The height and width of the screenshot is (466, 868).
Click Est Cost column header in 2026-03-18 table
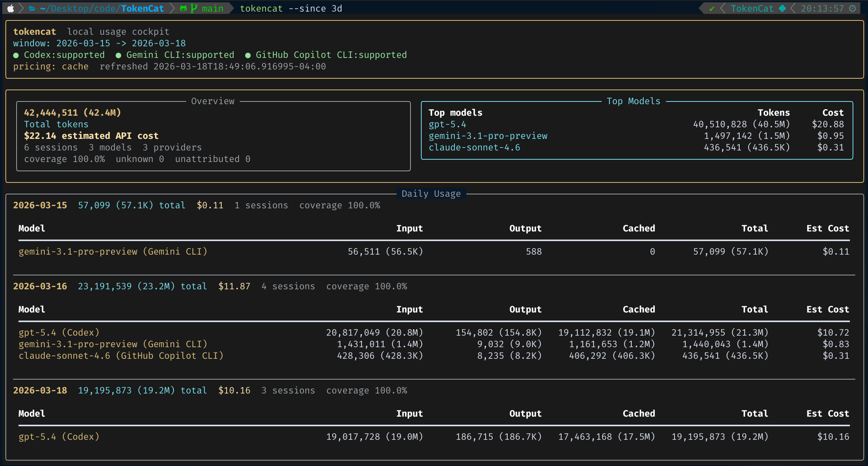[x=828, y=414]
